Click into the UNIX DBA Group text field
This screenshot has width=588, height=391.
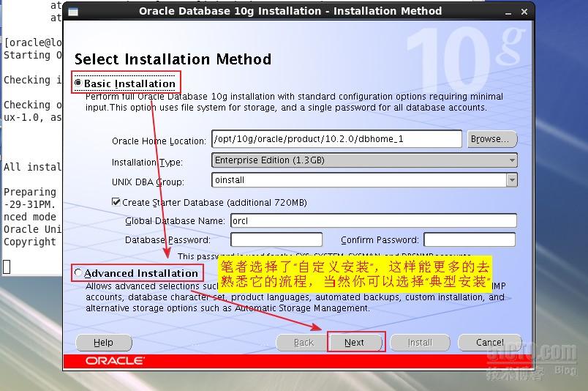pyautogui.click(x=359, y=180)
